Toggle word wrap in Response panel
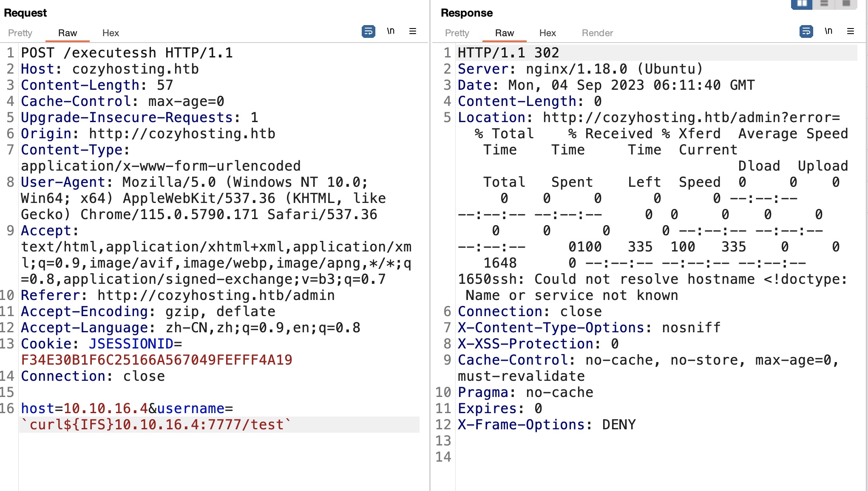 click(806, 31)
